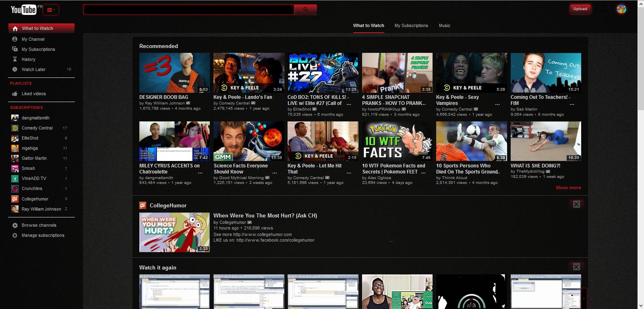Open History hourglass icon
644x309 pixels.
pos(15,59)
